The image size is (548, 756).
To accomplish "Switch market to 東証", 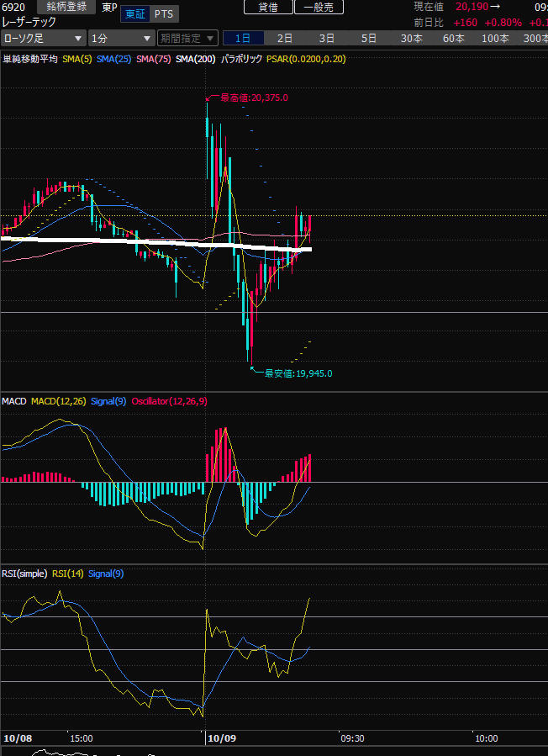I will (134, 14).
